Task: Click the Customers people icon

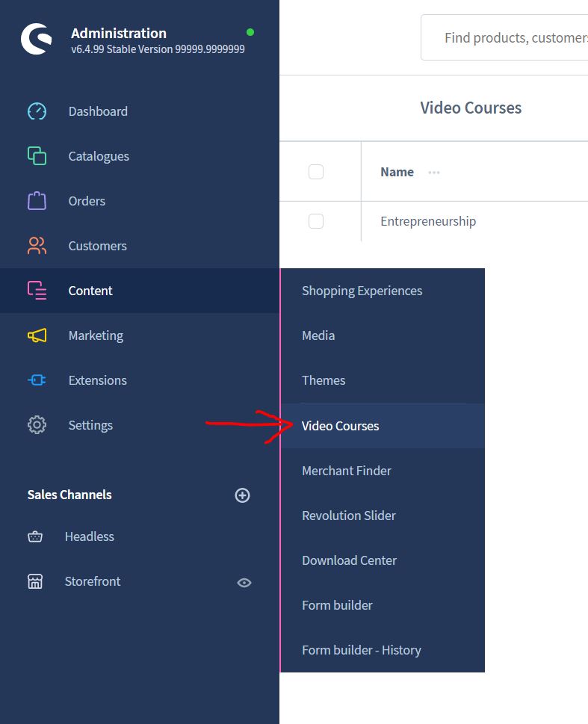Action: tap(37, 246)
